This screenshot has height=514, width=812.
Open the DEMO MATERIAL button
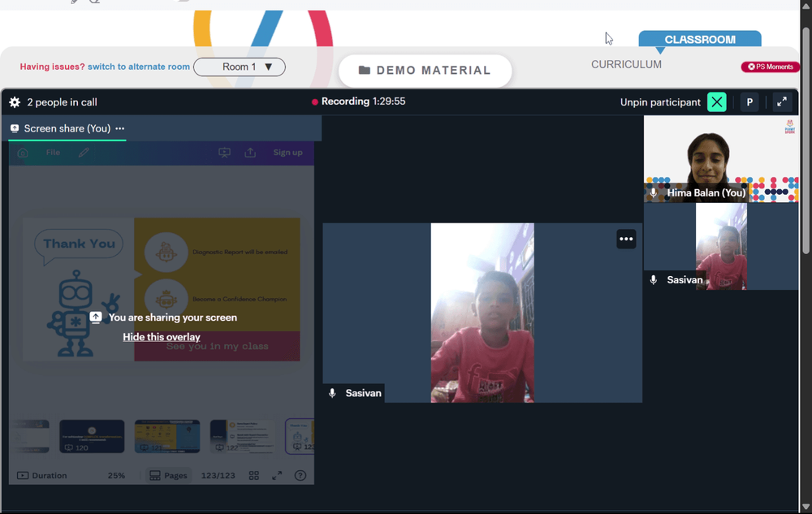[425, 71]
